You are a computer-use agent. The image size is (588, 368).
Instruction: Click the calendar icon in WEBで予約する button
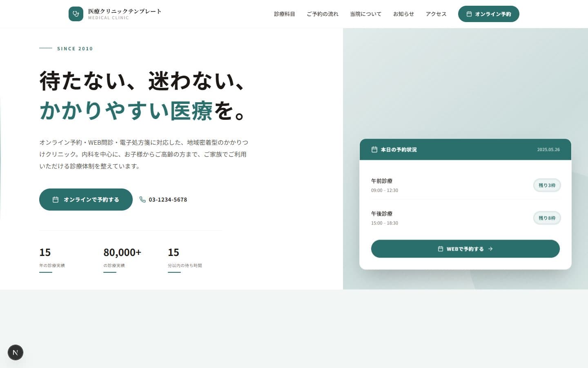(441, 249)
